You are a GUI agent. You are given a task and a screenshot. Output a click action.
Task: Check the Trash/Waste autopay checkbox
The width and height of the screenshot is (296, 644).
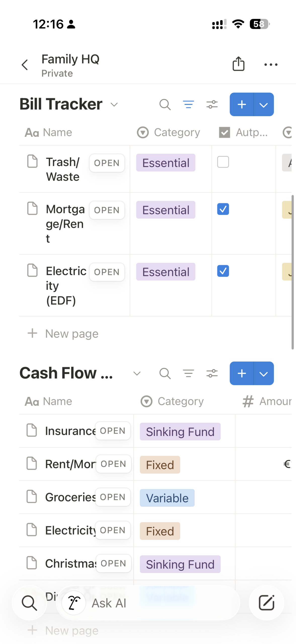coord(223,162)
